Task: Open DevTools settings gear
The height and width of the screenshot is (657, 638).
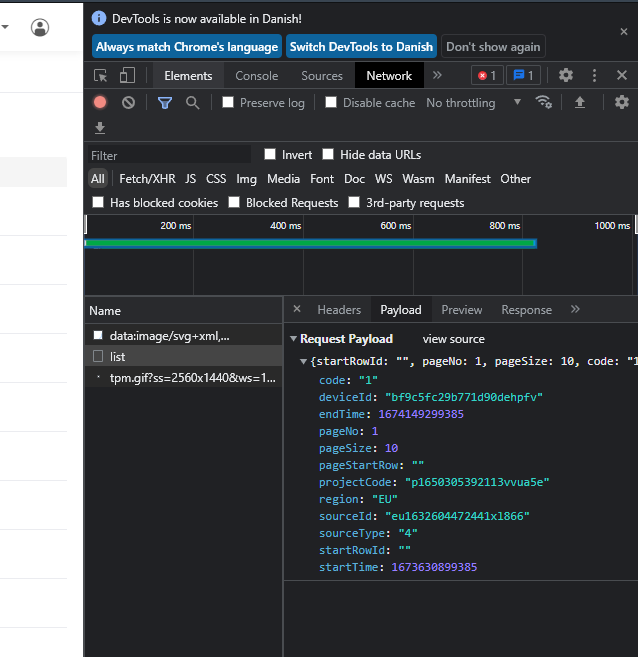Action: 566,76
